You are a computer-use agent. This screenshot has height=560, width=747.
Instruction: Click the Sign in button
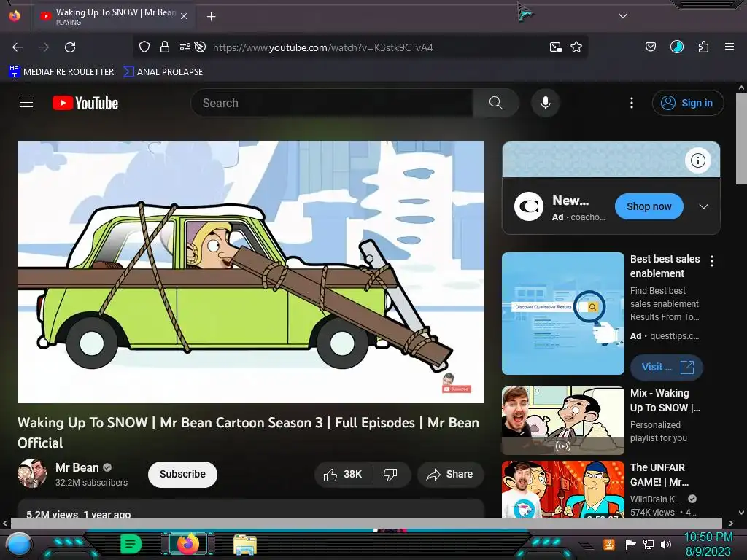688,103
